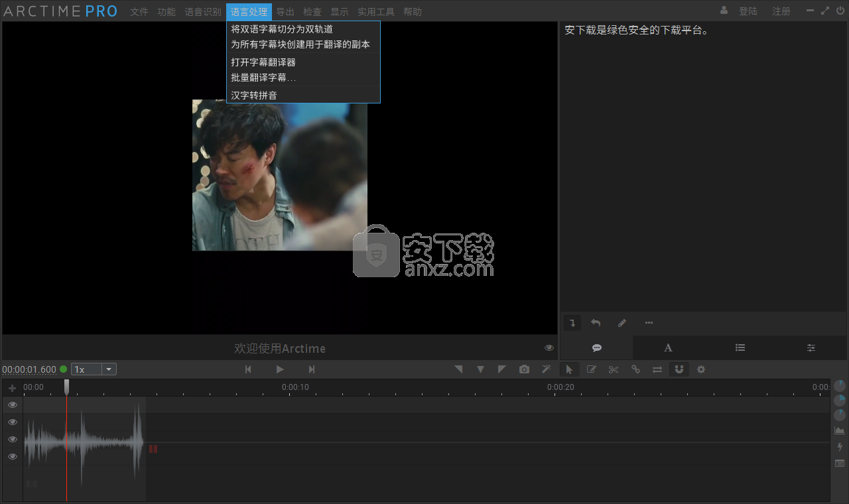Open the 语音识别 menu
The height and width of the screenshot is (504, 849).
coord(203,12)
